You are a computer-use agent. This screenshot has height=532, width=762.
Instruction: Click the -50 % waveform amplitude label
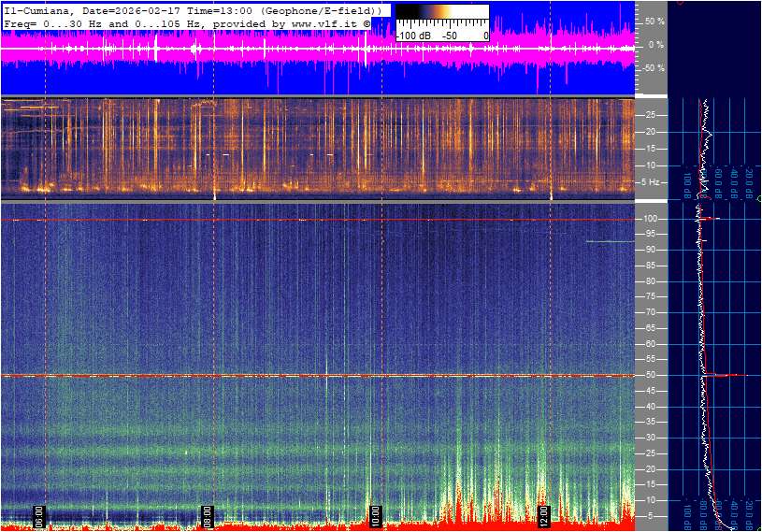pyautogui.click(x=653, y=68)
